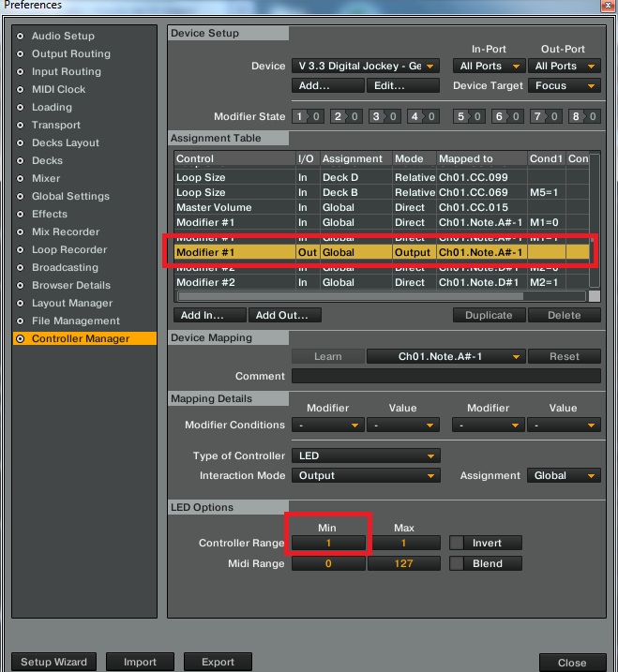The image size is (618, 672).
Task: Click the Edit... device button
Action: tap(403, 85)
